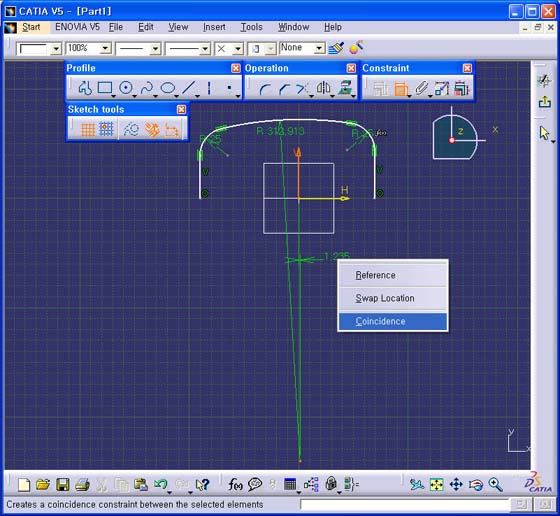This screenshot has height=516, width=560.
Task: Click the Fix Together paperclip icon
Action: click(x=421, y=88)
